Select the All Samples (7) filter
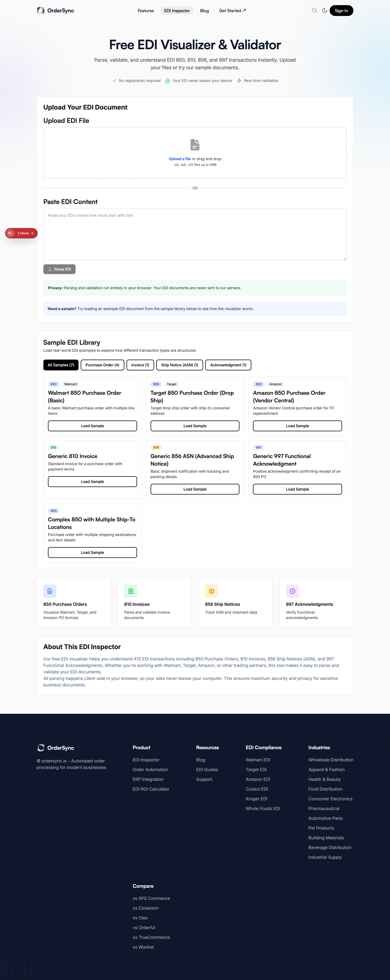Screen dimensions: 390x980 (x=61, y=365)
